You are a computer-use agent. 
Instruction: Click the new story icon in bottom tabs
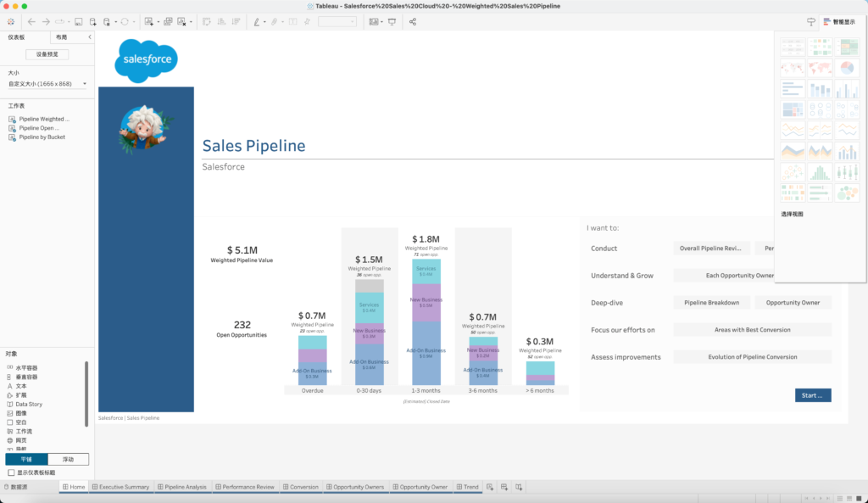519,487
